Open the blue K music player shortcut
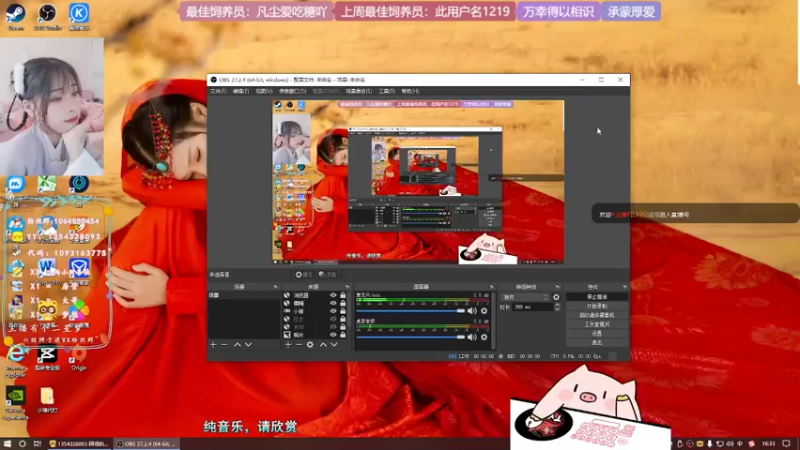This screenshot has width=800, height=450. pos(79,17)
